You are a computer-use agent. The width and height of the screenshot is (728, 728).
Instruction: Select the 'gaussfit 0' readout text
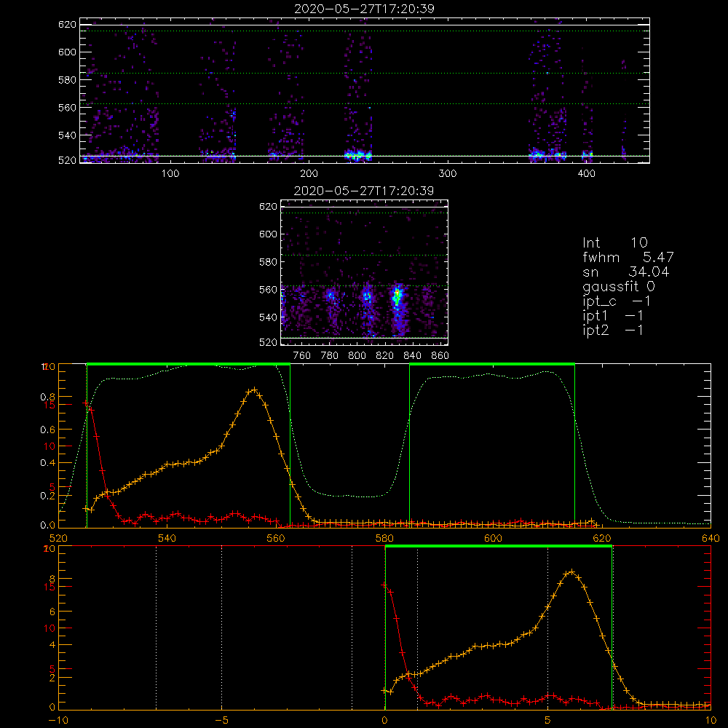click(x=619, y=286)
